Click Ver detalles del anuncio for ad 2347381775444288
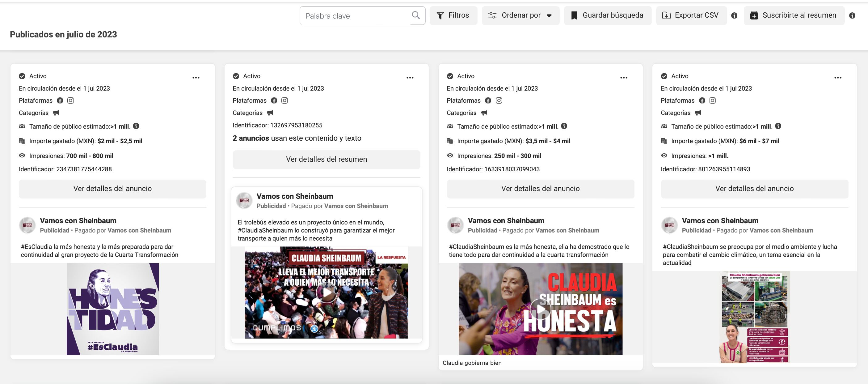 [112, 189]
